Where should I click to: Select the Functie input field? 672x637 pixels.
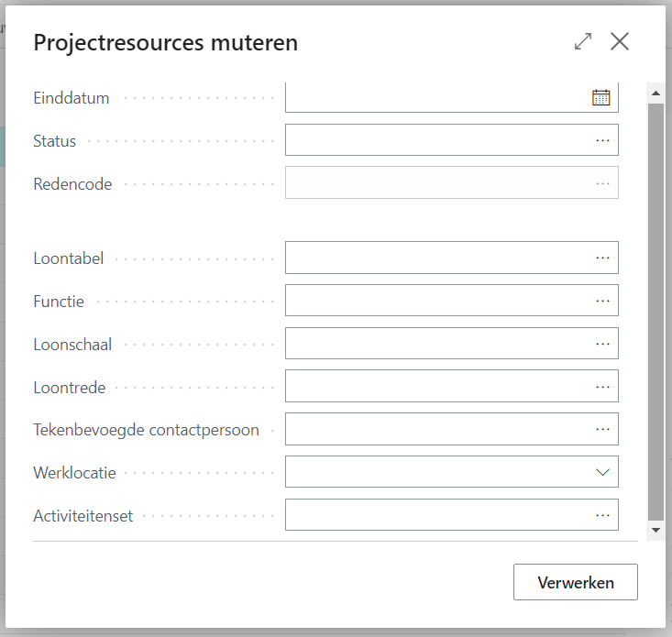(x=435, y=301)
